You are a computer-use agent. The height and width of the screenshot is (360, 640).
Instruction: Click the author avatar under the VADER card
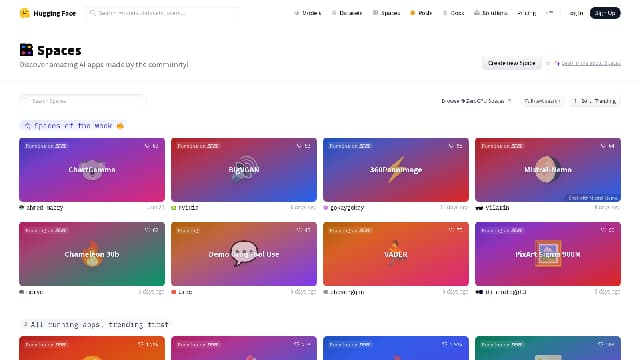[x=325, y=292]
